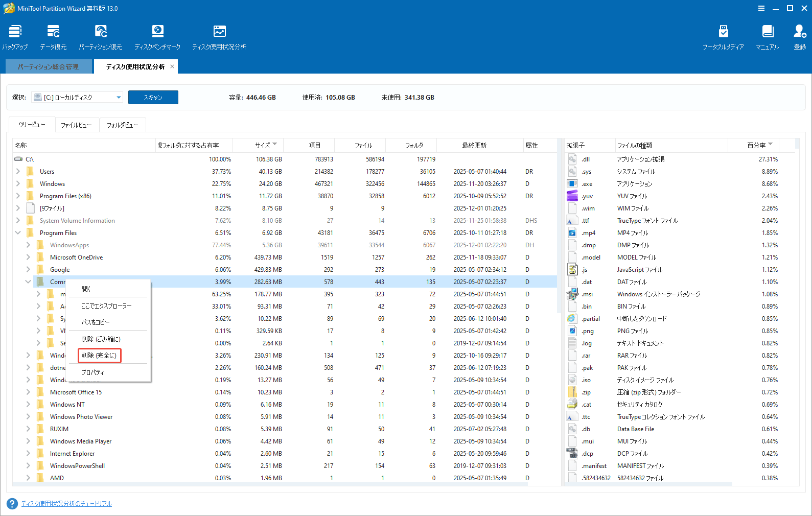
Task: Choose パスをコピー from context menu
Action: pos(108,322)
